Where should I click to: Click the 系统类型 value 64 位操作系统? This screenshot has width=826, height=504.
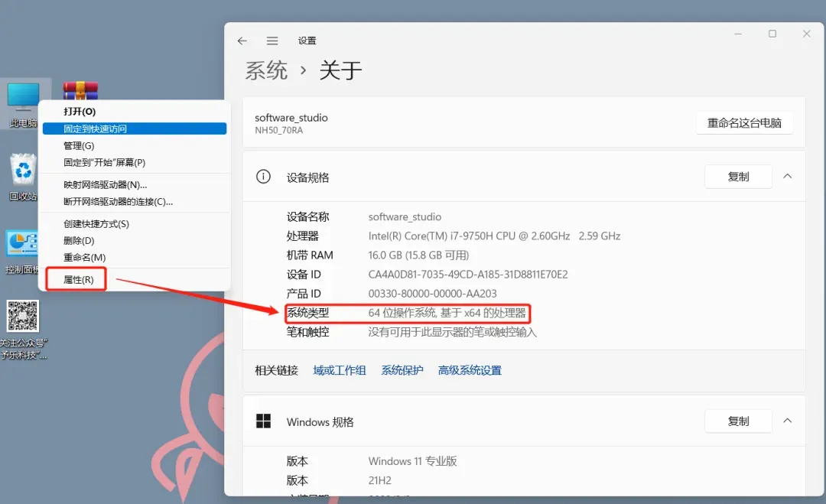click(x=447, y=313)
